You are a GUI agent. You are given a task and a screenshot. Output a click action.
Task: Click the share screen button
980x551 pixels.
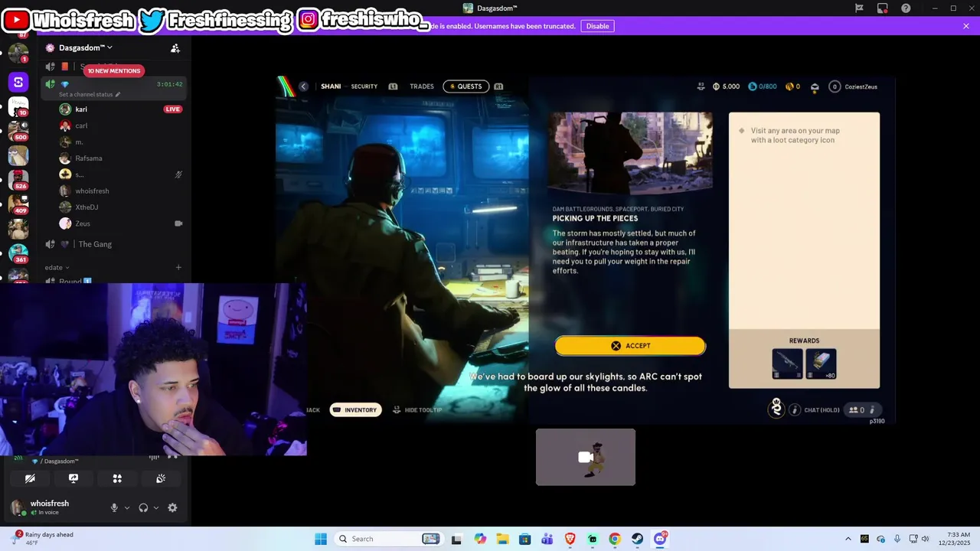click(73, 478)
